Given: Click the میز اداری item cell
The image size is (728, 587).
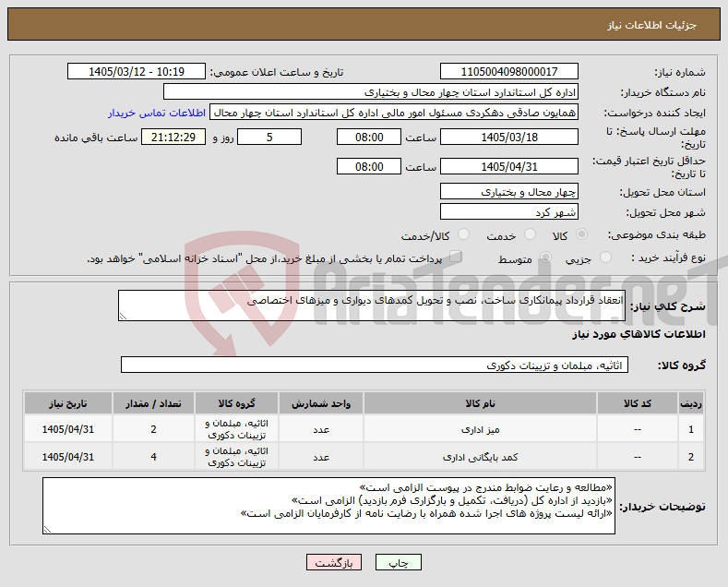Looking at the screenshot, I should pos(480,429).
